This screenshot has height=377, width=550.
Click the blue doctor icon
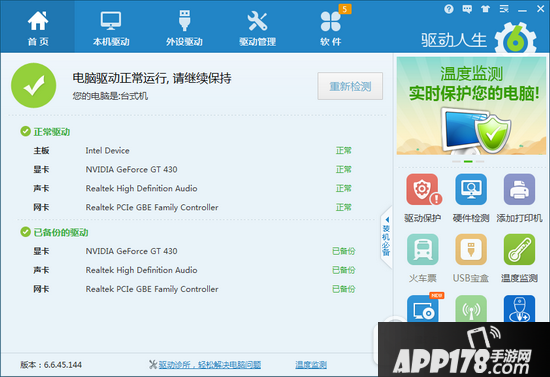519,308
